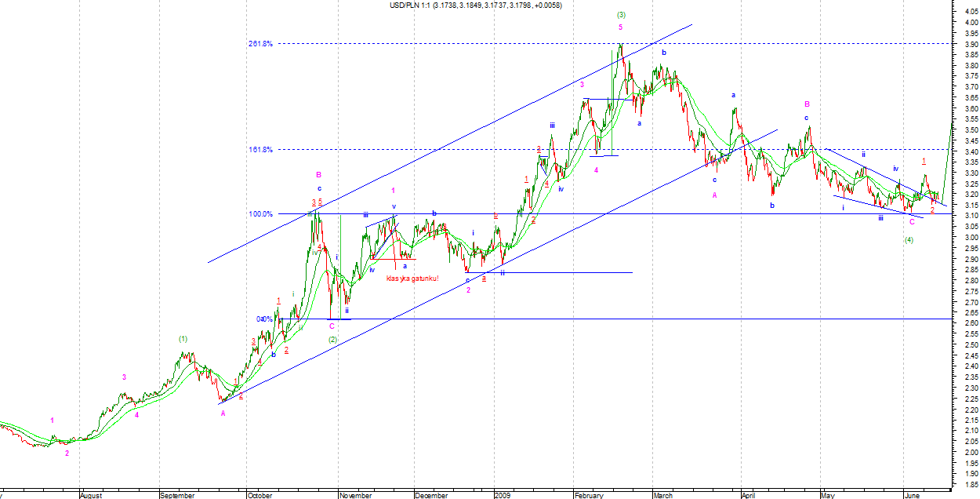This screenshot has height=499, width=980.
Task: Select the green (4) wave label
Action: pyautogui.click(x=909, y=239)
